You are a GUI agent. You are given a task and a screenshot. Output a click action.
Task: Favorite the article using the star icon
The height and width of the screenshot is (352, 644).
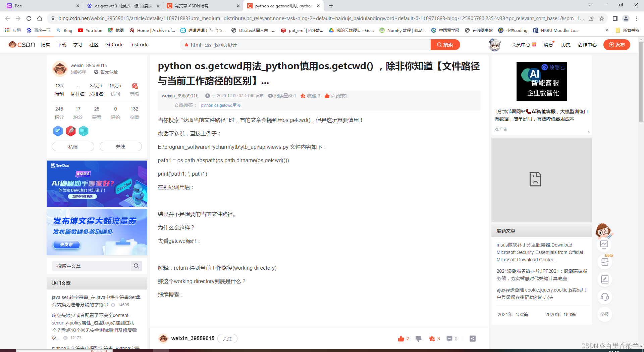[x=433, y=339]
